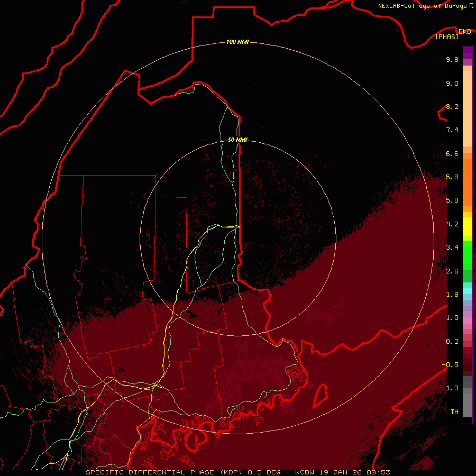Image resolution: width=476 pixels, height=476 pixels.
Task: Click the 100 NMI range ring label
Action: [237, 42]
